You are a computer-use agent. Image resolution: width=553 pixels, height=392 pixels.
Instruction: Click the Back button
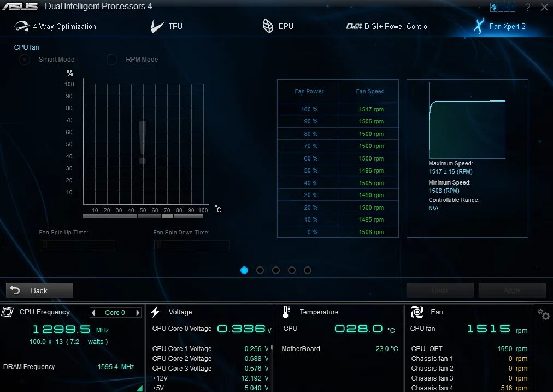(x=39, y=290)
